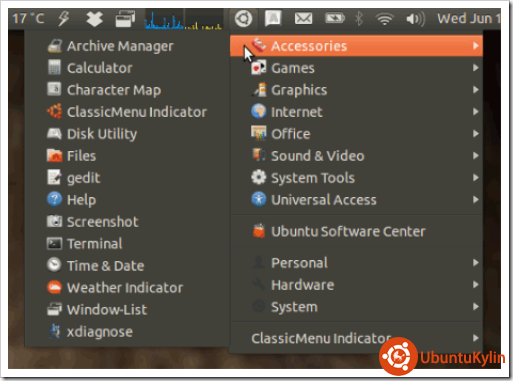Click the Internet globe icon
Screen dimensions: 513x381
[x=259, y=111]
